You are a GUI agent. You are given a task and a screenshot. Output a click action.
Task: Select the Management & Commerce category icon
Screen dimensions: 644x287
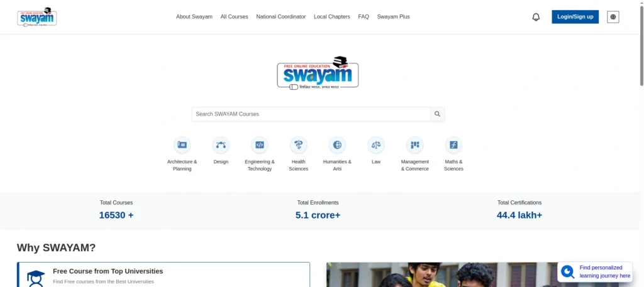(x=415, y=144)
